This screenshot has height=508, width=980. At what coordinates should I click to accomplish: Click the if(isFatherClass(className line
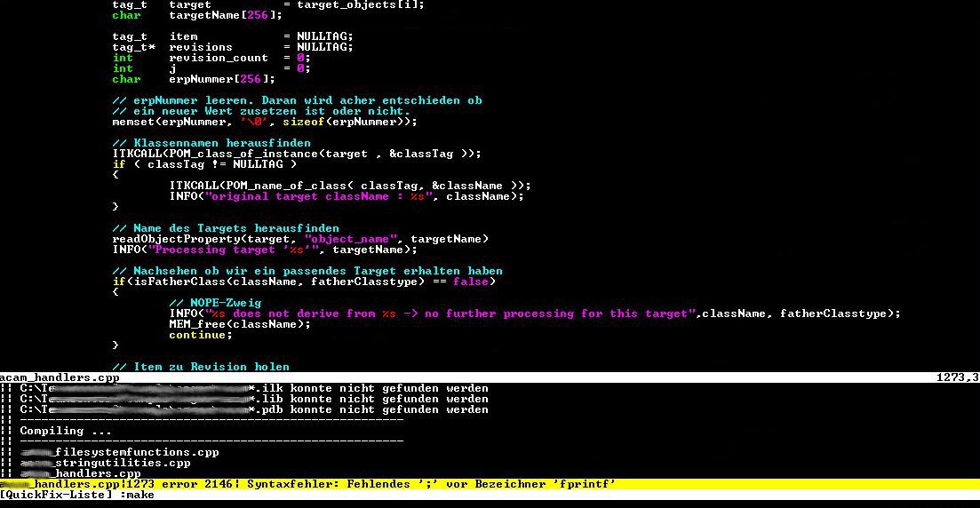click(304, 282)
